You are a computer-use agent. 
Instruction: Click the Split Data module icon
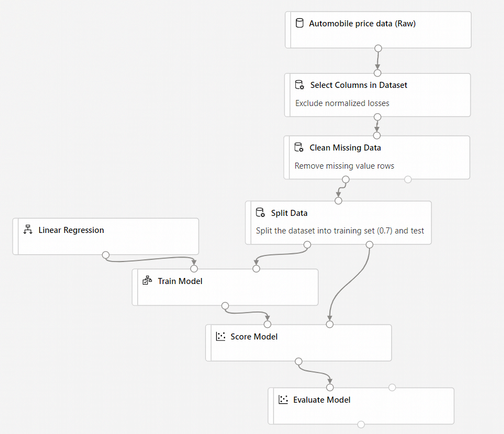[x=261, y=213]
